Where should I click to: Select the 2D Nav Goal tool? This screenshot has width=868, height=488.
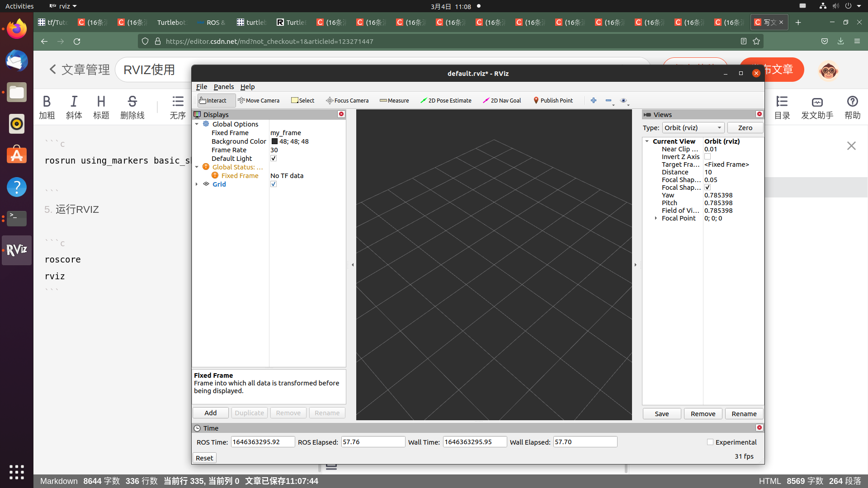pyautogui.click(x=502, y=100)
